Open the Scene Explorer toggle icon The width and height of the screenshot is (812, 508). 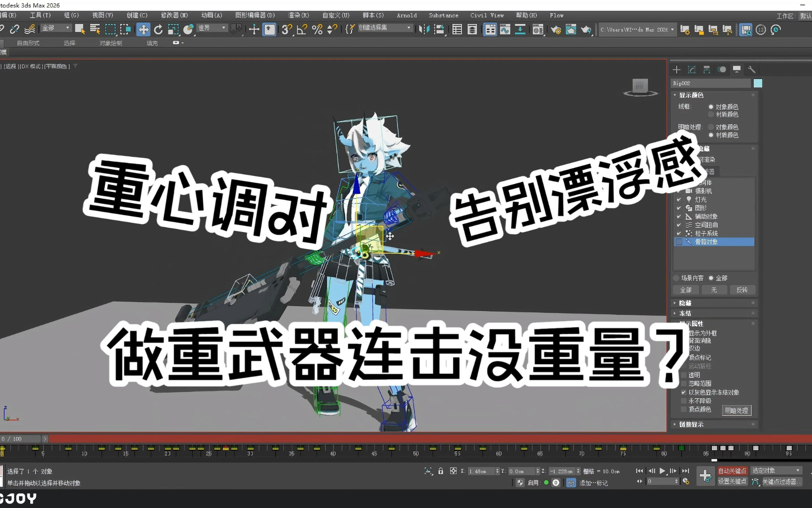tap(457, 30)
